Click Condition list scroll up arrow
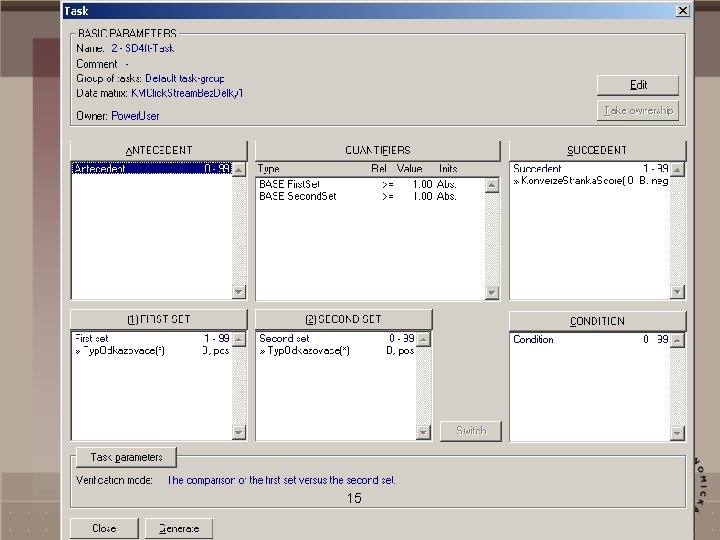 tap(677, 341)
